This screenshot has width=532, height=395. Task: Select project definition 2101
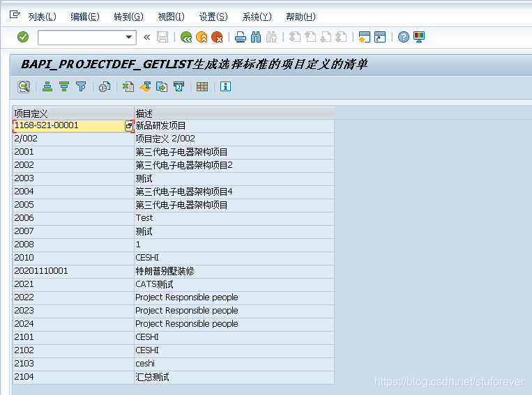coord(73,337)
